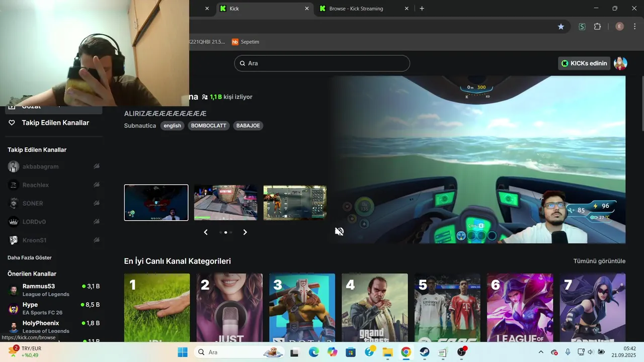
Task: Open File Explorer from the taskbar
Action: pos(387,352)
